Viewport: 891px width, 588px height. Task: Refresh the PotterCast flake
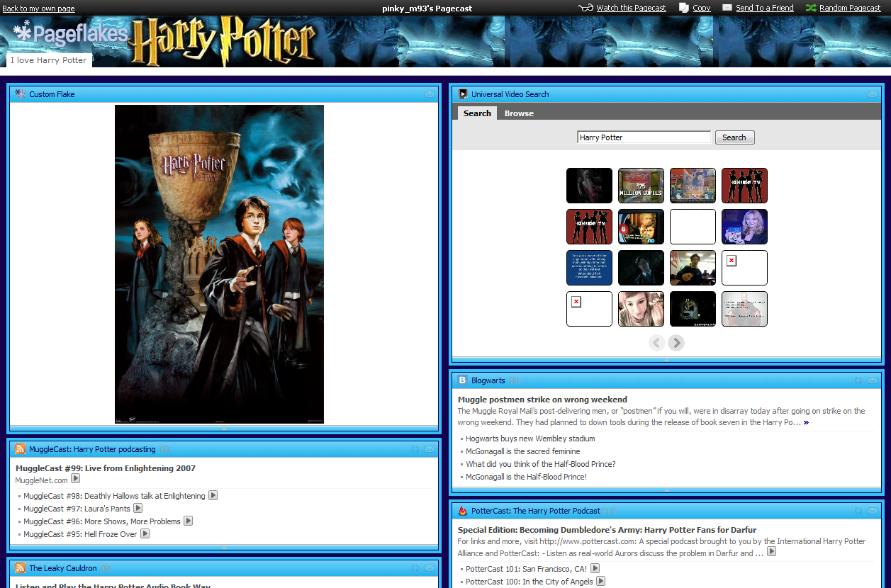(x=858, y=511)
